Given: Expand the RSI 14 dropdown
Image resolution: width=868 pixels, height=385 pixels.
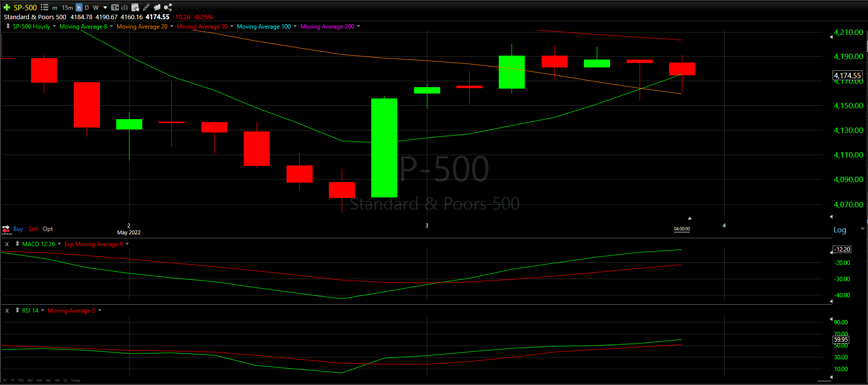Looking at the screenshot, I should pos(42,310).
